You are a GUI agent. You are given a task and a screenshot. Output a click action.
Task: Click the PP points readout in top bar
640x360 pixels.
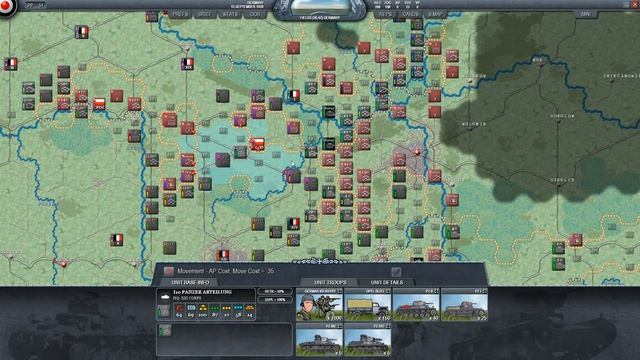click(36, 5)
